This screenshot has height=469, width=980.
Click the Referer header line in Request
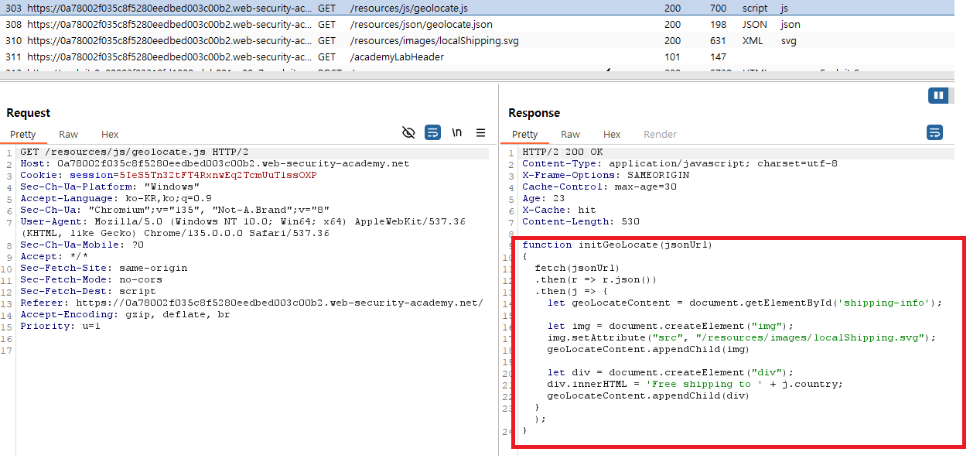pyautogui.click(x=251, y=303)
